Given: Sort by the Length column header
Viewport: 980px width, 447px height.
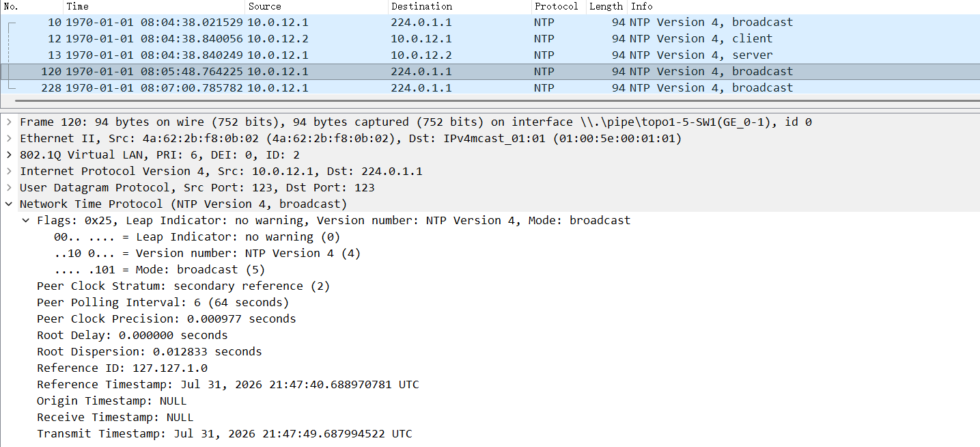Looking at the screenshot, I should click(606, 6).
